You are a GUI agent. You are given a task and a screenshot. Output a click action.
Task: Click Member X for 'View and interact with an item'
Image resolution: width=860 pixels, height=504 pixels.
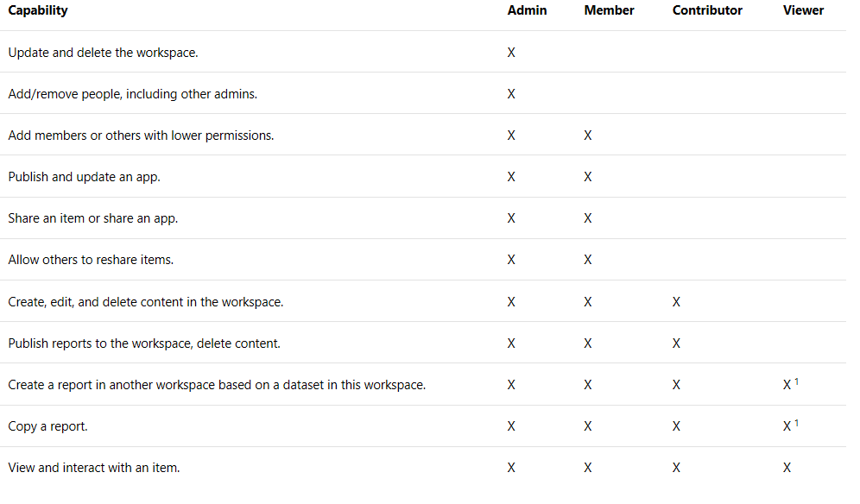pos(588,468)
